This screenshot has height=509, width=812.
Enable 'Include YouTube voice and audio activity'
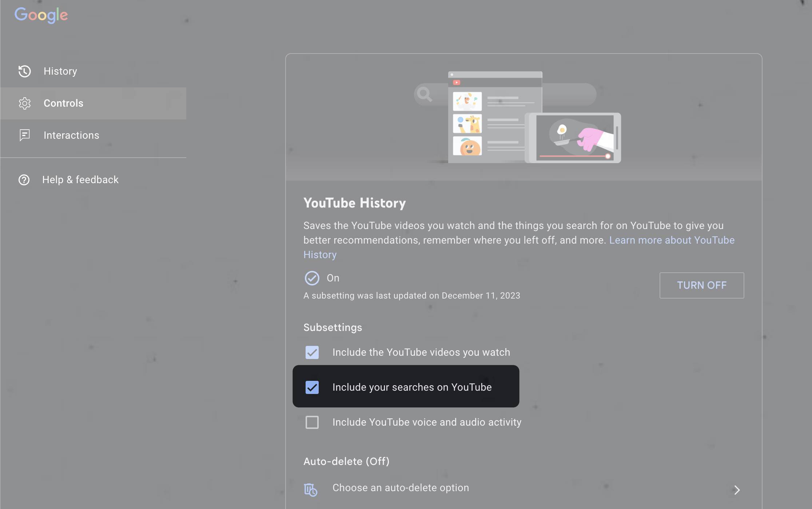click(312, 422)
